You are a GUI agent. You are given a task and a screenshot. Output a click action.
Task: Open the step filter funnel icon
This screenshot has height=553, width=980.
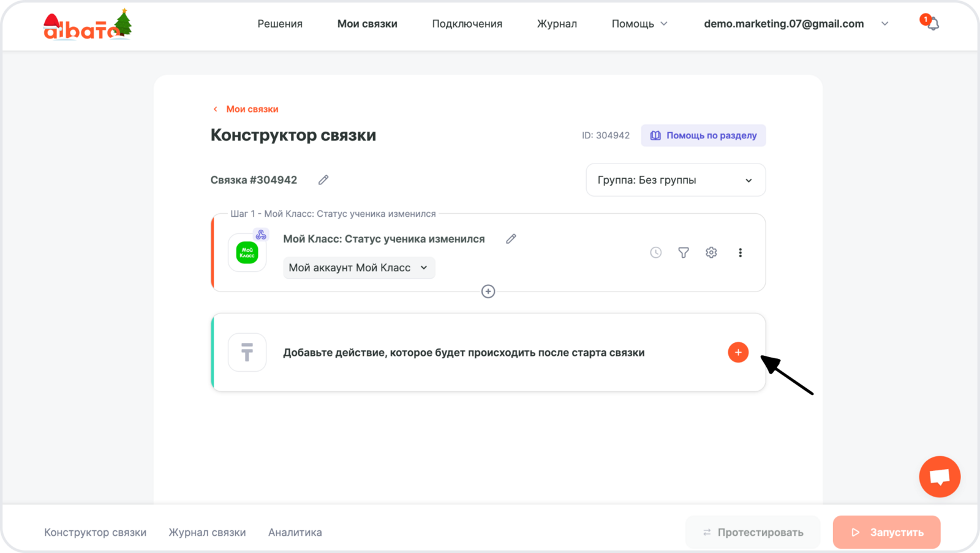(x=684, y=252)
